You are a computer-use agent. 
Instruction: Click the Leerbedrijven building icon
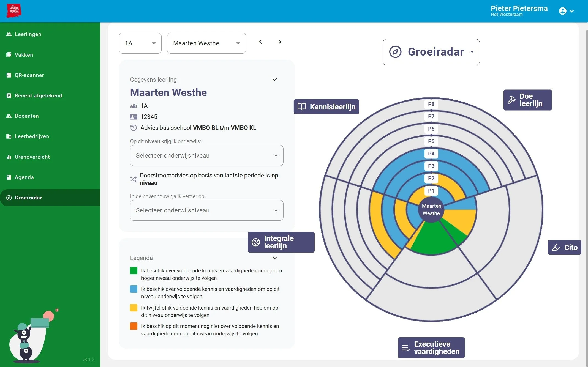pos(9,136)
